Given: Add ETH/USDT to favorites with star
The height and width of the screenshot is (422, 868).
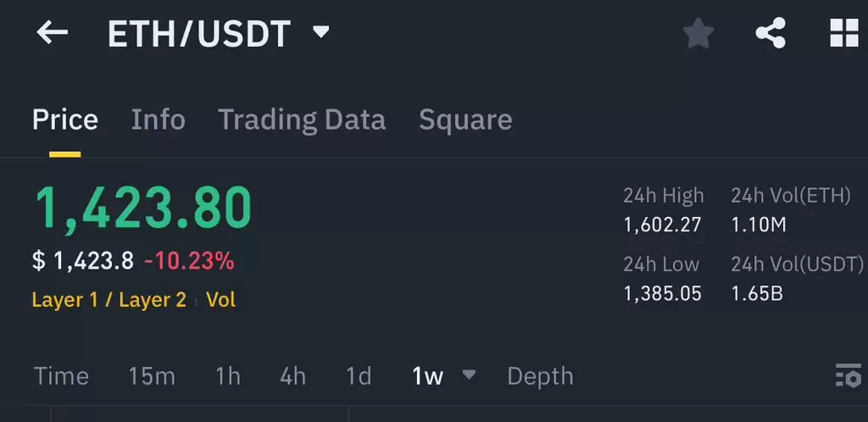Looking at the screenshot, I should pos(698,33).
